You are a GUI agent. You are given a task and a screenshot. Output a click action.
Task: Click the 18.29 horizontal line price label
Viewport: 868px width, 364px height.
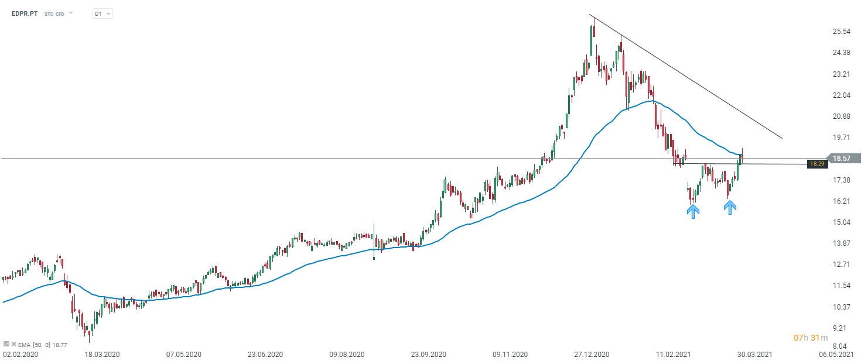[x=817, y=164]
